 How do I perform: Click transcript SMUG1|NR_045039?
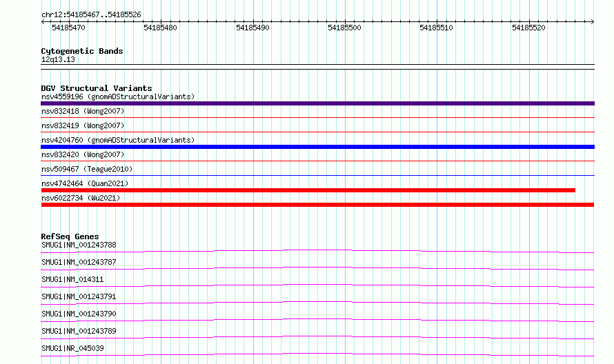72,348
